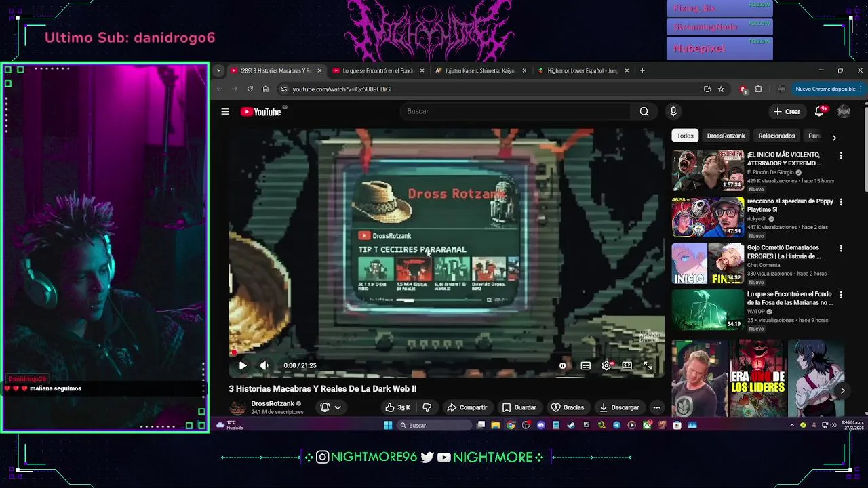Image resolution: width=868 pixels, height=488 pixels.
Task: Open the DrossRotzank channel avatar
Action: pos(237,407)
